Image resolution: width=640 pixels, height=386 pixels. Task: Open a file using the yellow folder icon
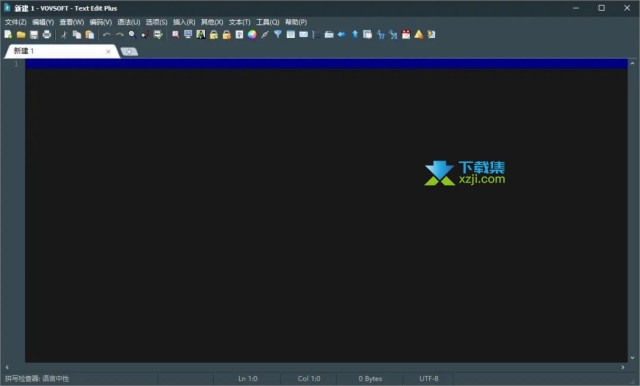click(x=21, y=35)
